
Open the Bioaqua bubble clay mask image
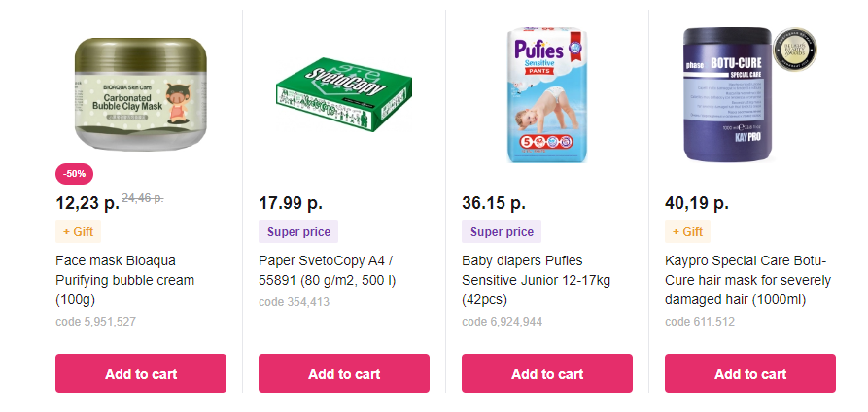pos(141,94)
